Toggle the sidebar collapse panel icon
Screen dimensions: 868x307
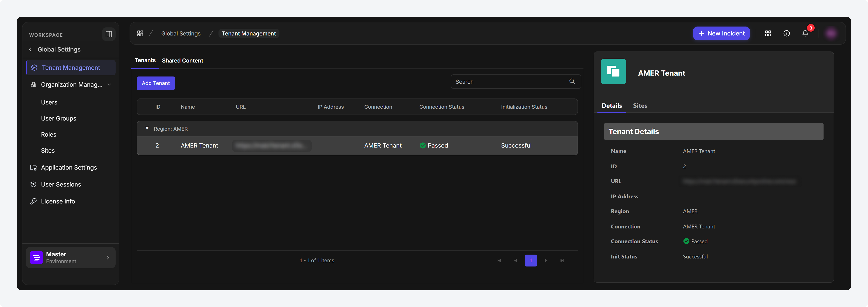108,34
